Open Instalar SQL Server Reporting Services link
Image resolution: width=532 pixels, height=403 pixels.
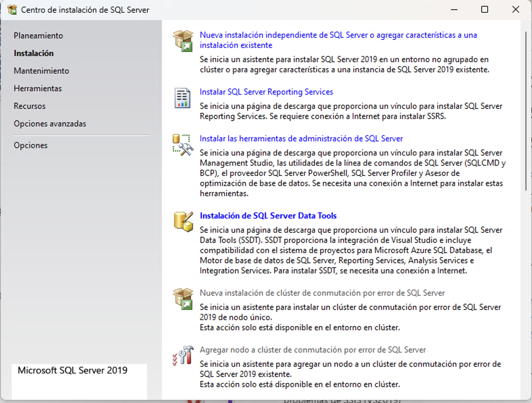[x=266, y=92]
